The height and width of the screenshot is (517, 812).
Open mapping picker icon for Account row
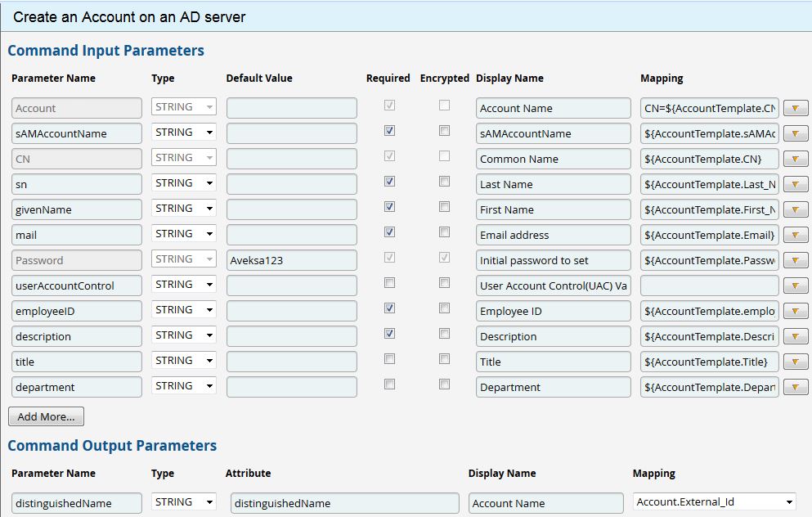coord(795,109)
